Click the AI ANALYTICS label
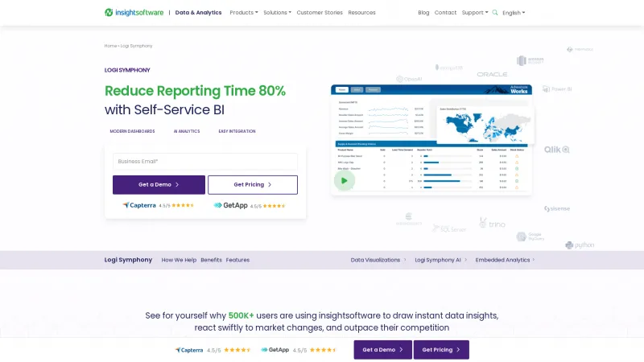The height and width of the screenshot is (362, 644). click(x=187, y=131)
